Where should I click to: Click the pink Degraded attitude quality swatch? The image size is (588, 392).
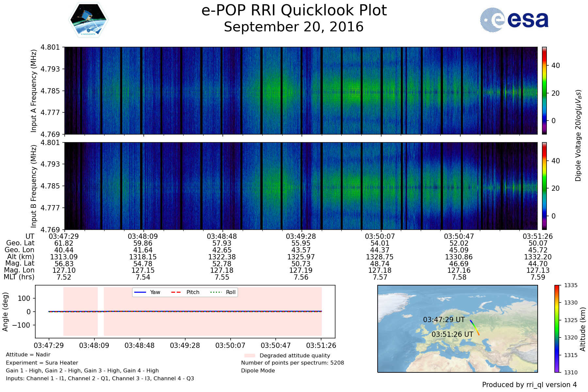250,355
